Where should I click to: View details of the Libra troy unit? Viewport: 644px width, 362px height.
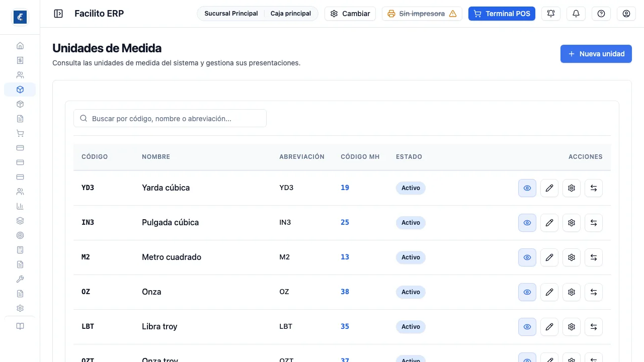pyautogui.click(x=527, y=327)
